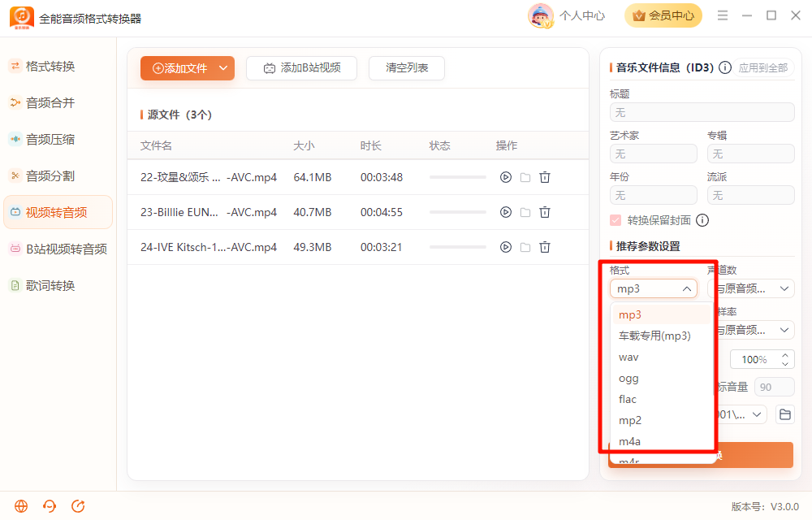This screenshot has width=812, height=520.
Task: Browse output folder with the folder icon
Action: click(785, 414)
